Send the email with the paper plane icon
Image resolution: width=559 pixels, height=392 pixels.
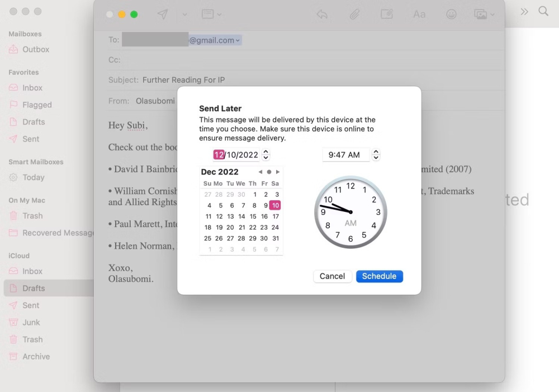(x=163, y=14)
